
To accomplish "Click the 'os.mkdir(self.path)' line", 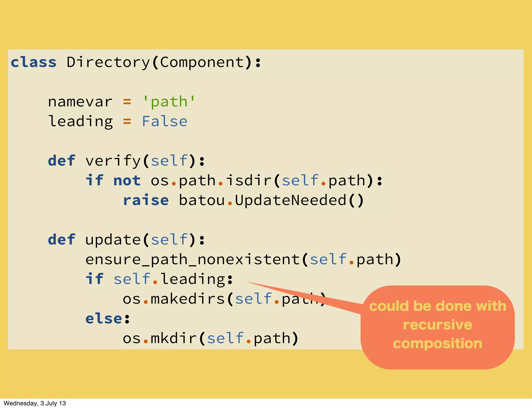I will [x=211, y=338].
